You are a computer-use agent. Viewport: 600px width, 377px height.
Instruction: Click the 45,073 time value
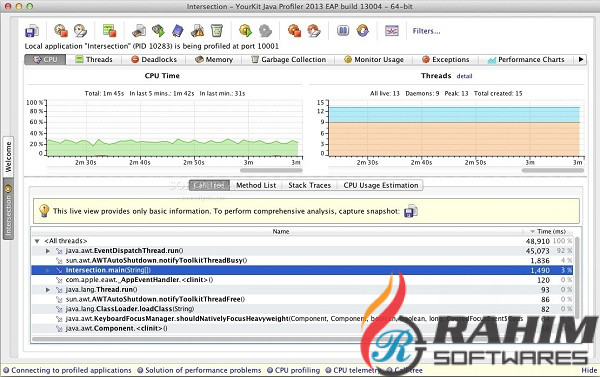(537, 251)
